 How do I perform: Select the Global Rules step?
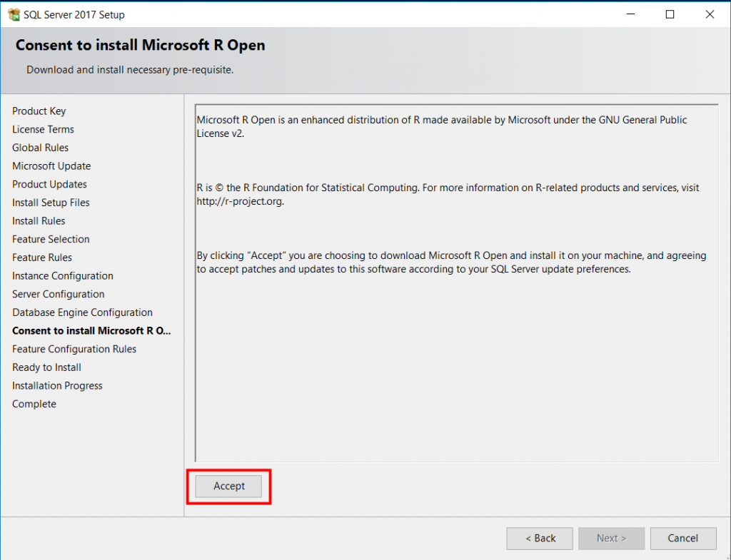40,147
